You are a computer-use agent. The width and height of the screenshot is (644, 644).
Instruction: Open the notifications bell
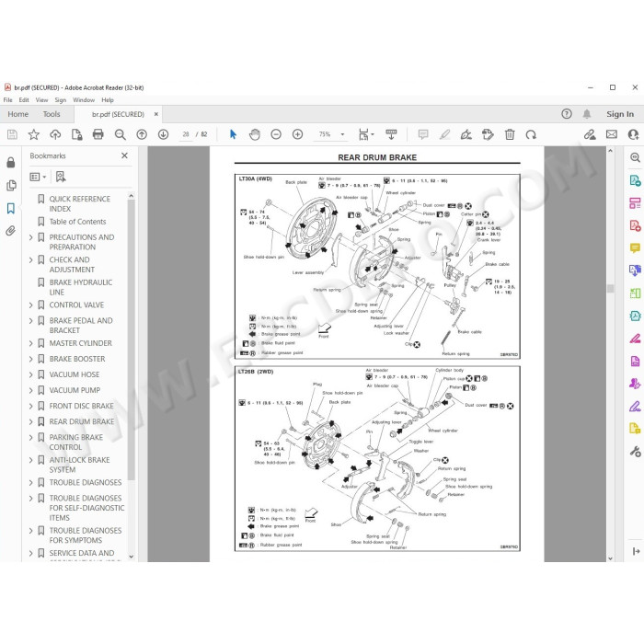coord(587,114)
